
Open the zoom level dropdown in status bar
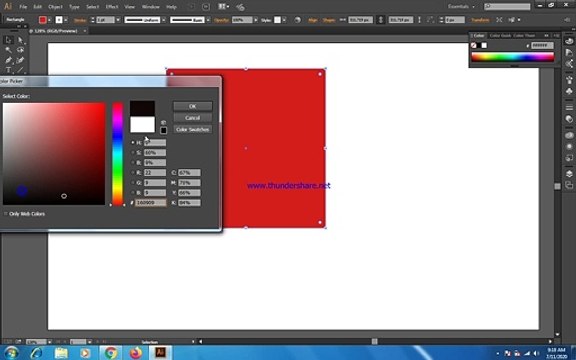pos(50,342)
